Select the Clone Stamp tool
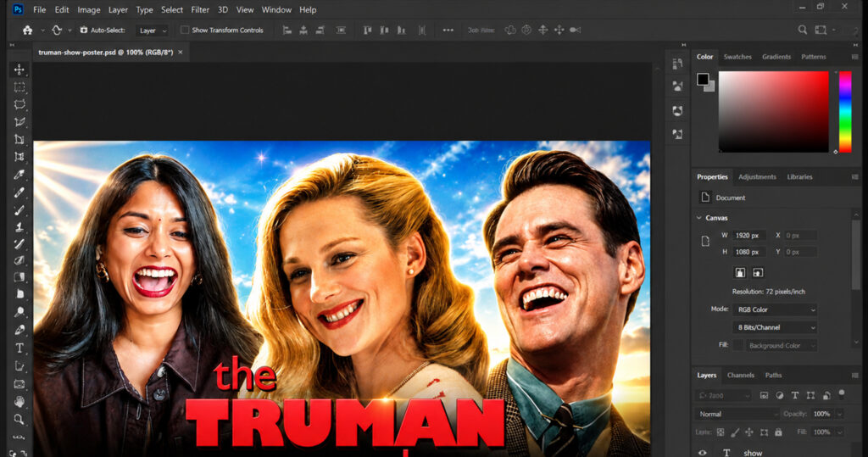This screenshot has width=868, height=457. click(19, 226)
